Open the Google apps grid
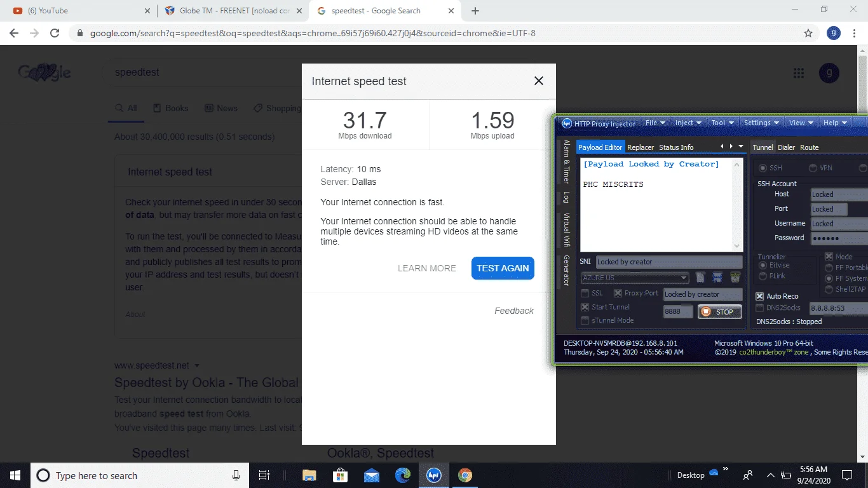The image size is (868, 488). pyautogui.click(x=799, y=73)
